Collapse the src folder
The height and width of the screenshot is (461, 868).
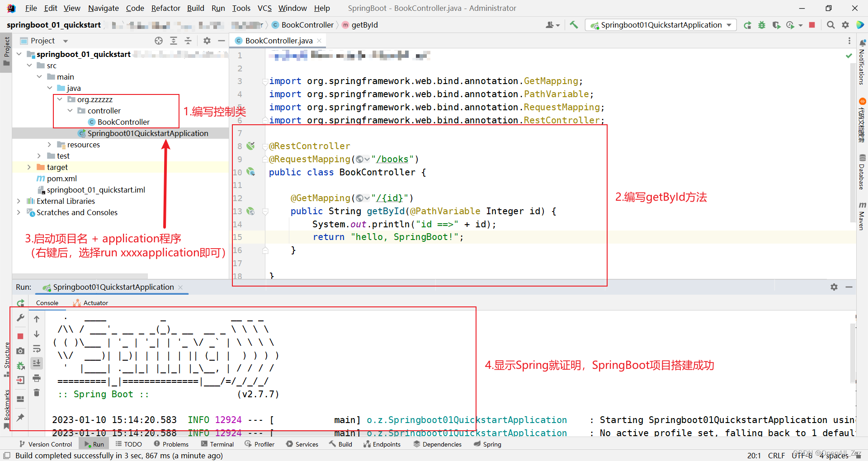[x=29, y=66]
